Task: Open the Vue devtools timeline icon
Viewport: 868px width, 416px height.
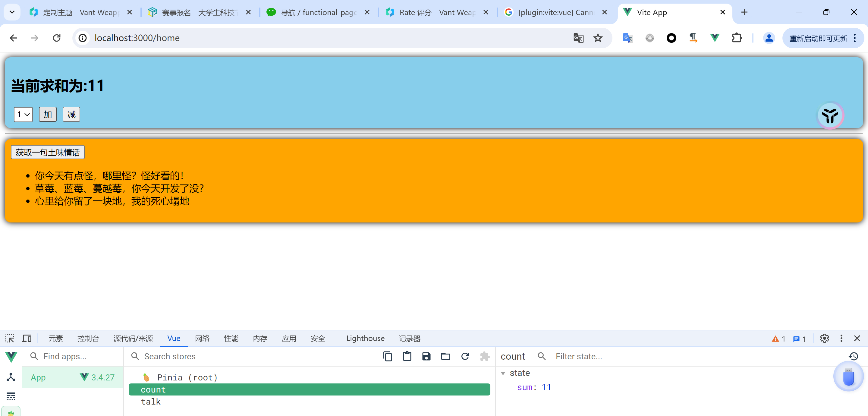Action: pos(11,396)
